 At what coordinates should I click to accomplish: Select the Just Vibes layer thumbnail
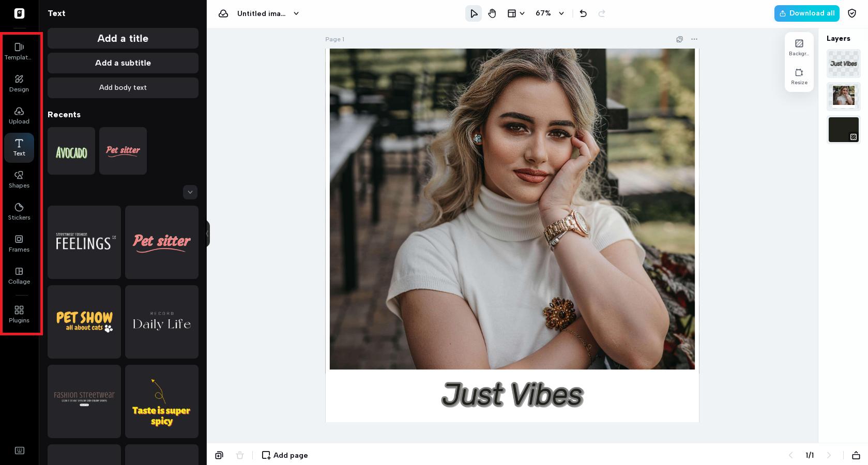(843, 64)
